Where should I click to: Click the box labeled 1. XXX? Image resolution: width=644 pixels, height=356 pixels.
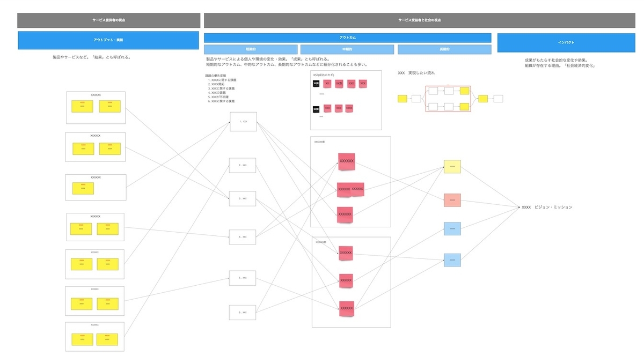[x=243, y=122]
